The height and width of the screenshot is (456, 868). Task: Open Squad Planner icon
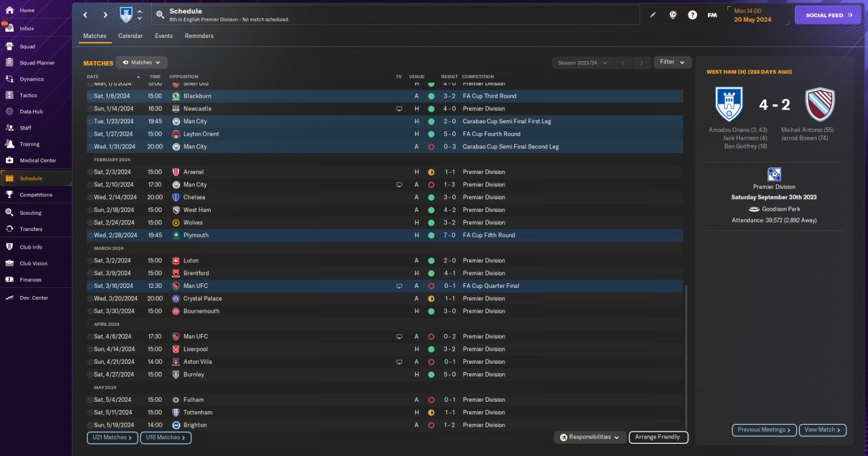tap(9, 63)
